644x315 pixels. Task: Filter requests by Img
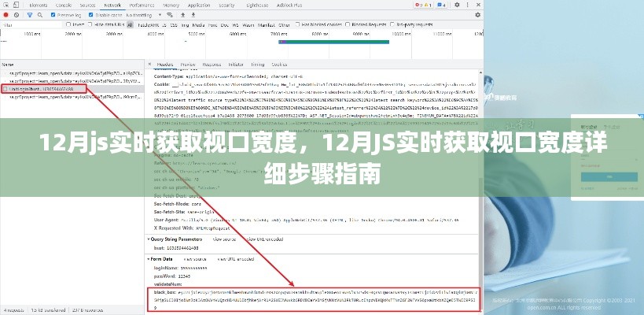point(185,24)
